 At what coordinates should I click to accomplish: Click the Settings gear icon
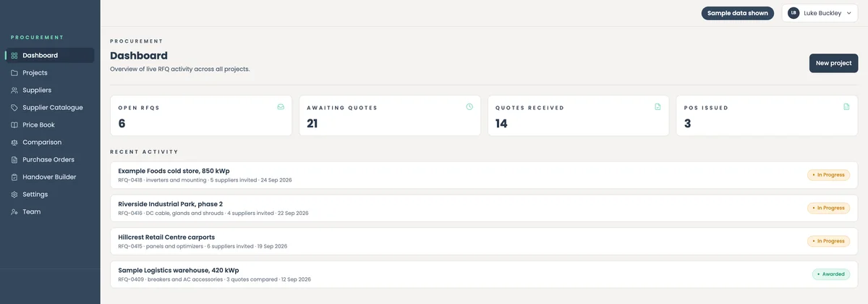tap(14, 195)
